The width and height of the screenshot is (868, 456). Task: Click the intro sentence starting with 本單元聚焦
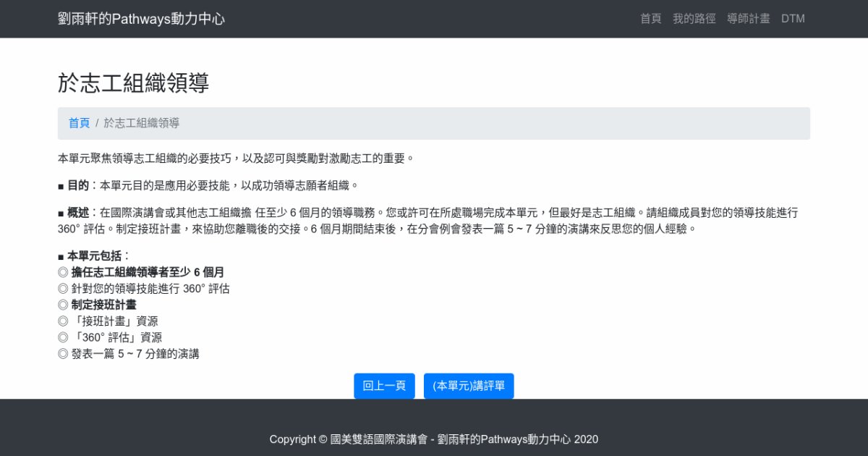pyautogui.click(x=236, y=158)
